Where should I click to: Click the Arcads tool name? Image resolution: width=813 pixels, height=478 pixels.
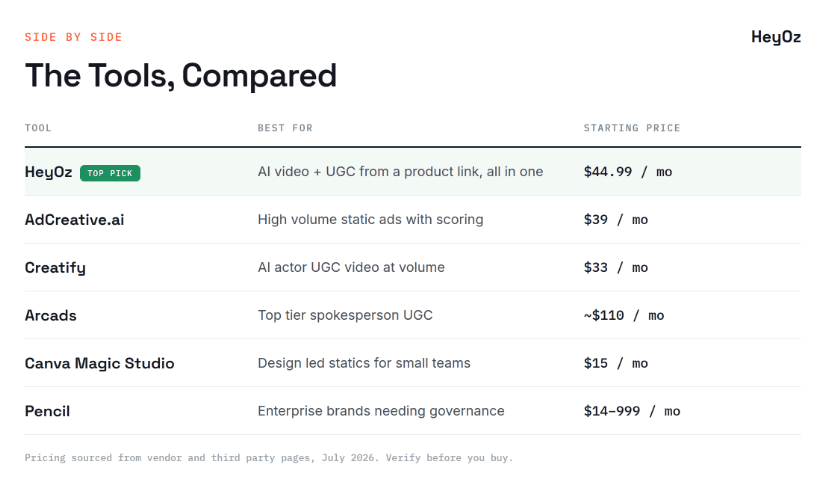51,316
